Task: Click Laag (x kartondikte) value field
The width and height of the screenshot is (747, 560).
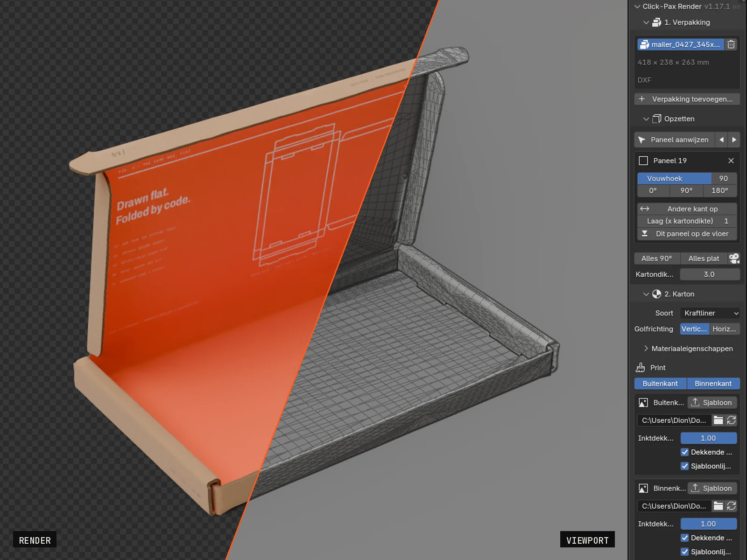Action: point(687,221)
